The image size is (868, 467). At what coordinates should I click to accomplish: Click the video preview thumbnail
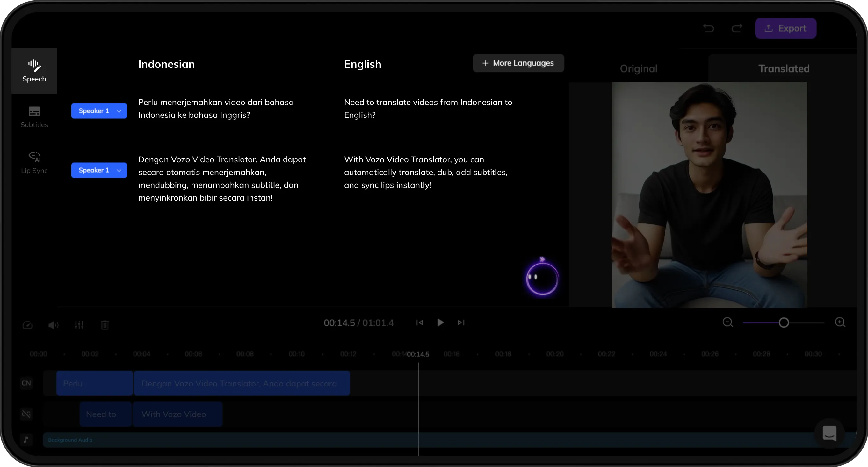(x=709, y=195)
